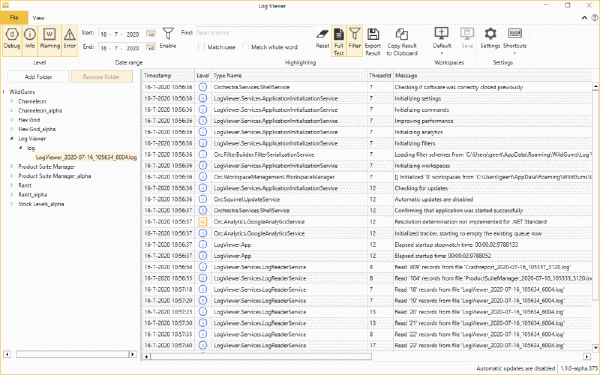
Task: Collapse the log subfolder node
Action: [x=21, y=148]
